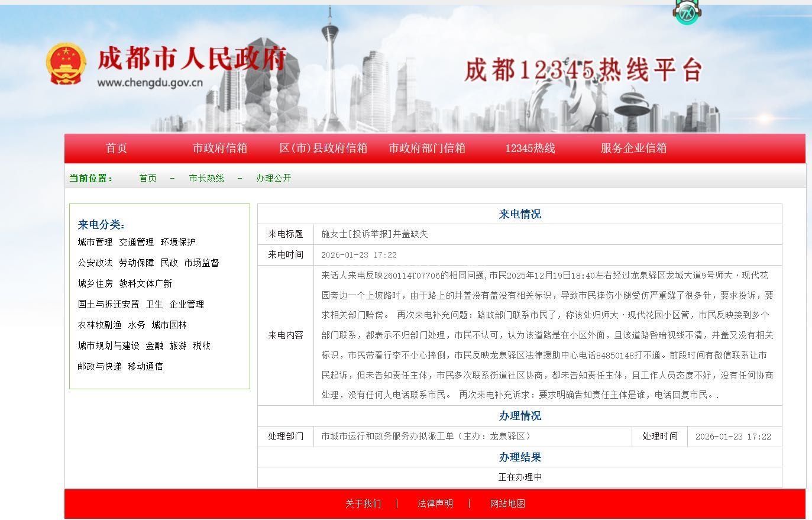Click the 办理公开 breadcrumb link
The image size is (812, 520).
[273, 178]
